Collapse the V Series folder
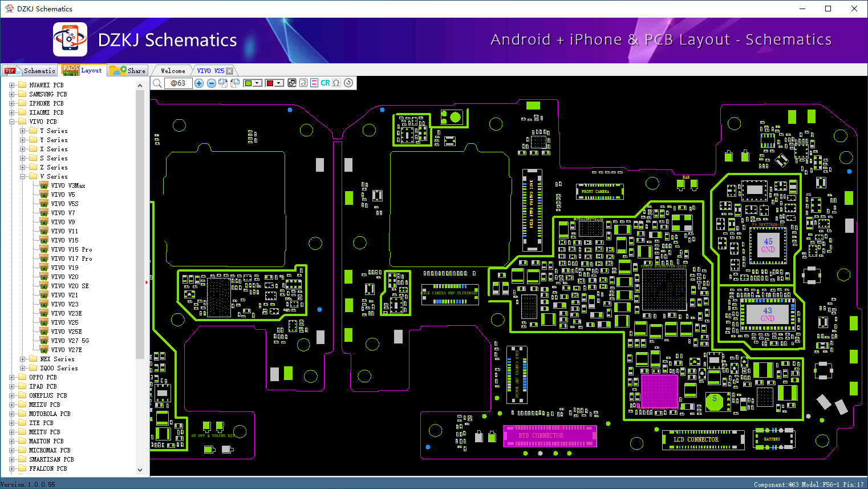 coord(22,176)
